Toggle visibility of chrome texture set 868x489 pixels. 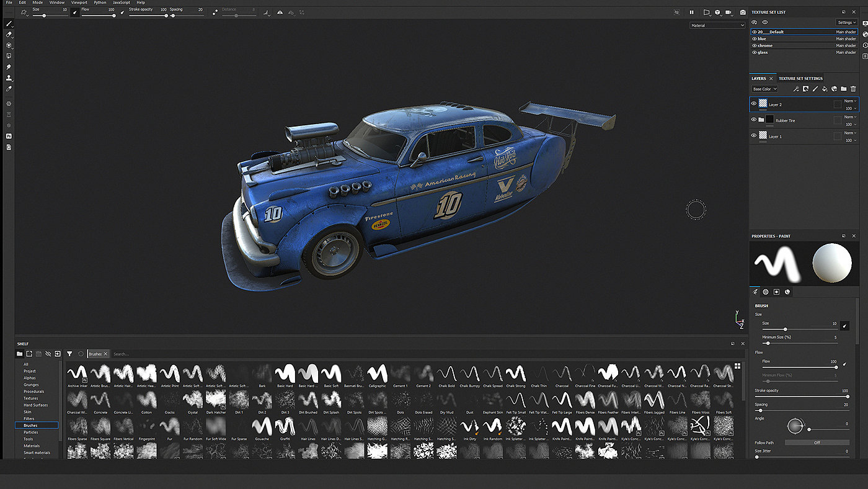[754, 45]
